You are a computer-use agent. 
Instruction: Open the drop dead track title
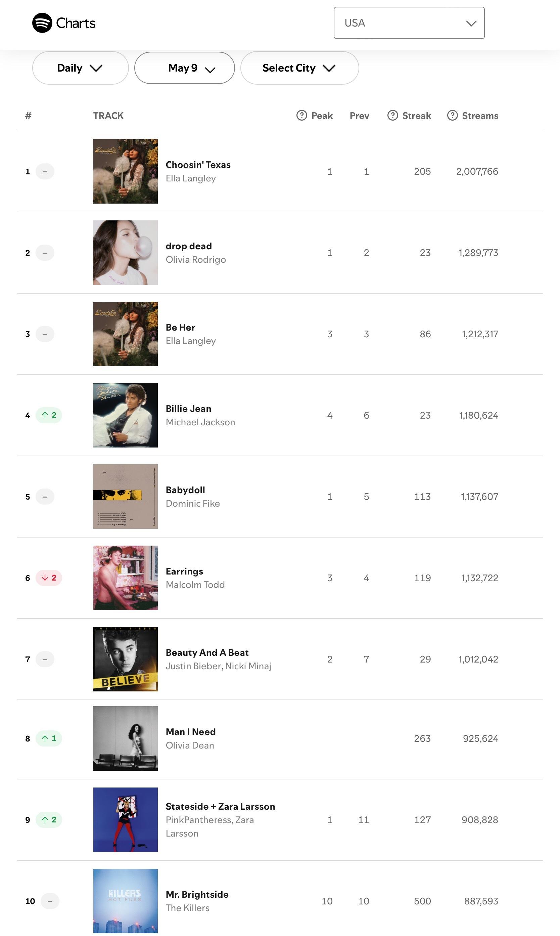tap(189, 246)
